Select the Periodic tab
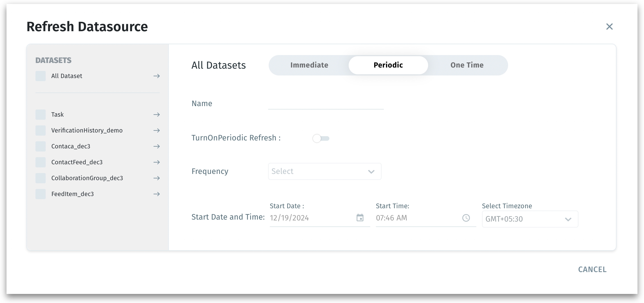644x303 pixels. (x=388, y=65)
